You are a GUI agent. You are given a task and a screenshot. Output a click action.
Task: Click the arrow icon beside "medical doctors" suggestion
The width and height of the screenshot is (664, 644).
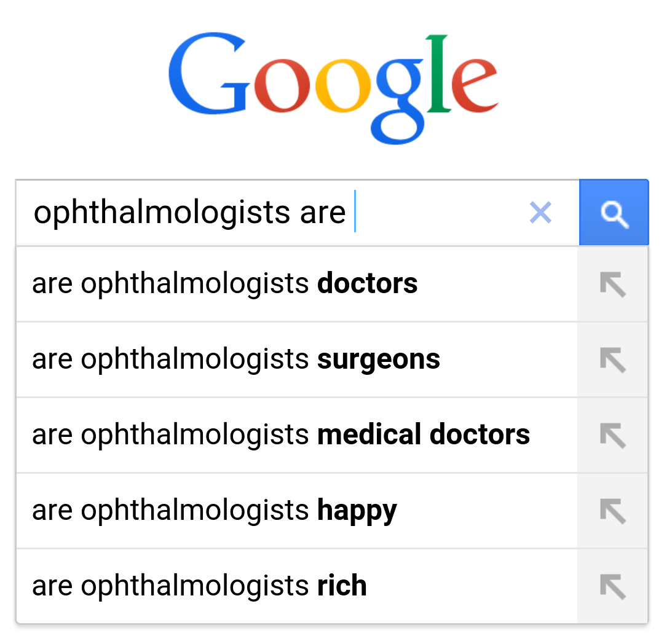click(x=612, y=435)
